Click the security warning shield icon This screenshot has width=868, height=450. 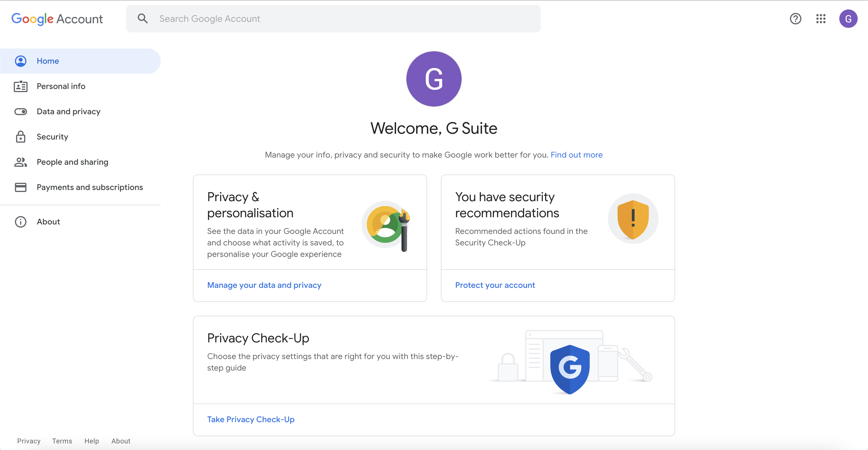click(633, 219)
